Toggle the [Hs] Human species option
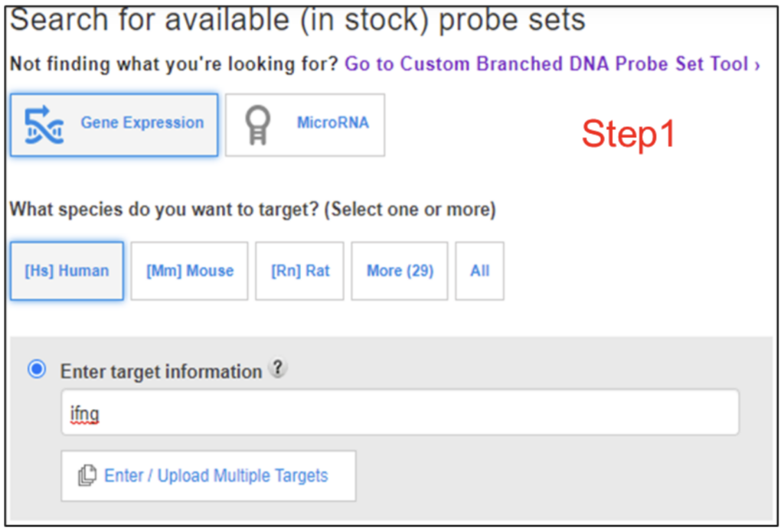Image resolution: width=784 pixels, height=532 pixels. point(67,271)
